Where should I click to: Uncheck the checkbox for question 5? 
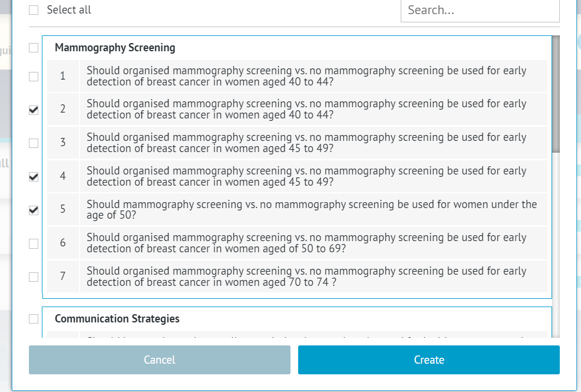coord(34,210)
